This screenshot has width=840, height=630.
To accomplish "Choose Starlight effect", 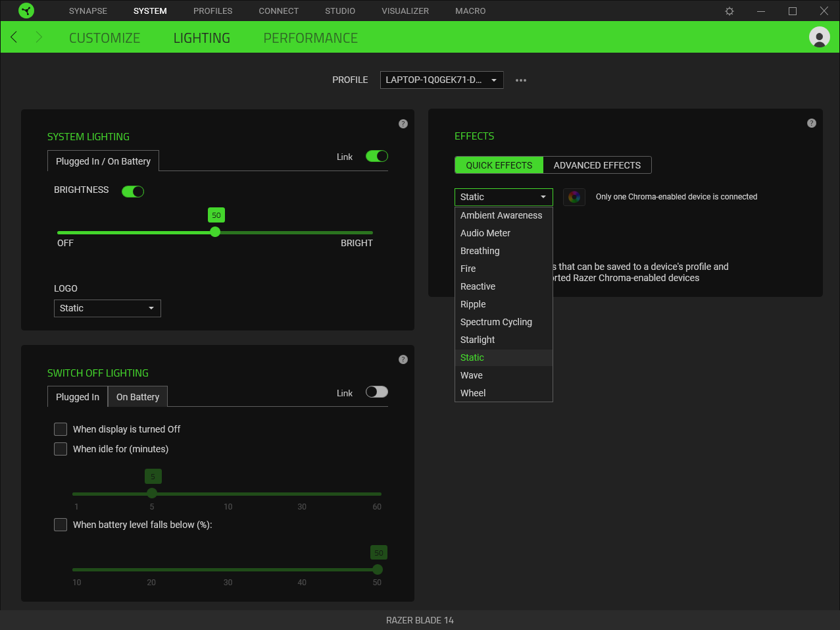I will click(x=504, y=340).
